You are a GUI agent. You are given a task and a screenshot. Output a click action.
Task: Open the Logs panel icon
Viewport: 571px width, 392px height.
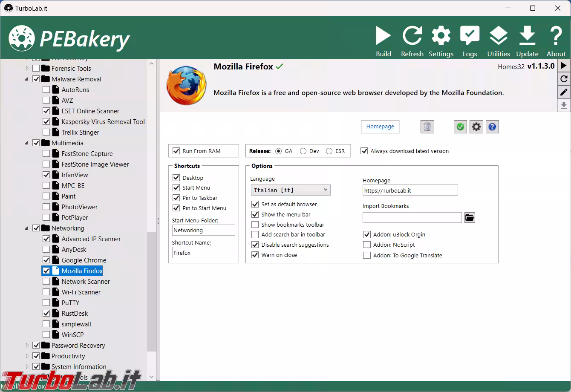pyautogui.click(x=470, y=36)
